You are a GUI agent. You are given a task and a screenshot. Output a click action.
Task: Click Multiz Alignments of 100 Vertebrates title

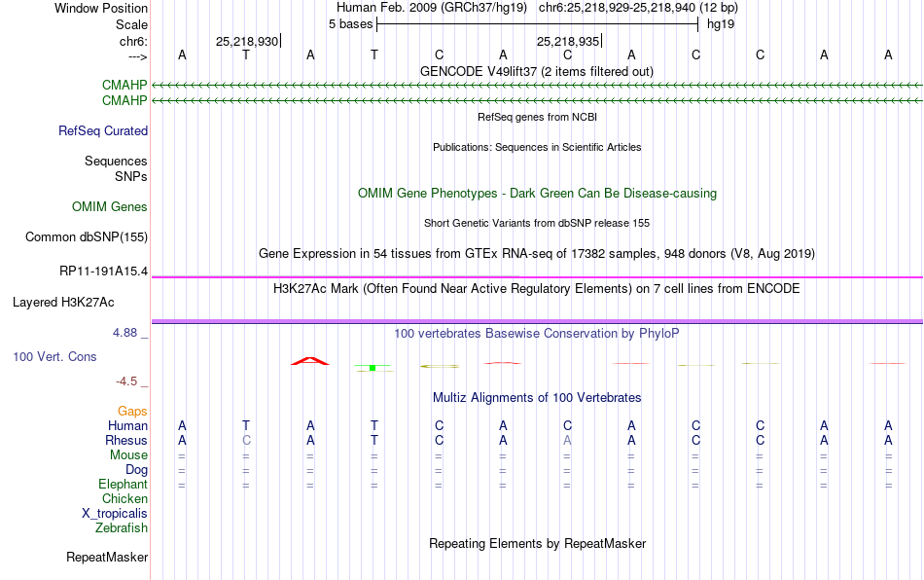(537, 398)
